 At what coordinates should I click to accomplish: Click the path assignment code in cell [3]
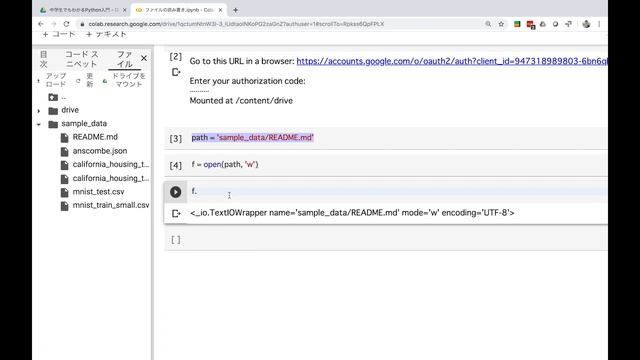[x=253, y=138]
